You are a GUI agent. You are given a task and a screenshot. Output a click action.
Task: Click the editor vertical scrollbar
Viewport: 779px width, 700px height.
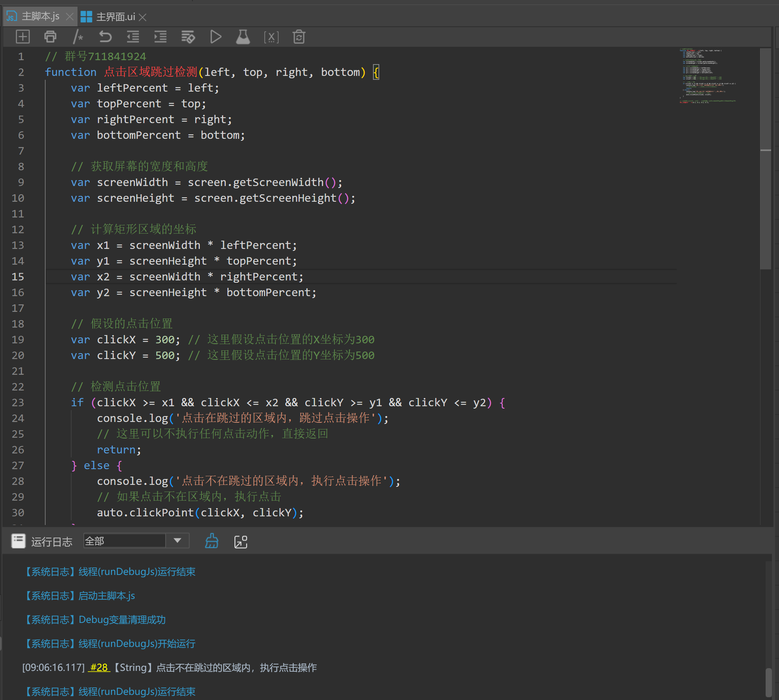(766, 158)
